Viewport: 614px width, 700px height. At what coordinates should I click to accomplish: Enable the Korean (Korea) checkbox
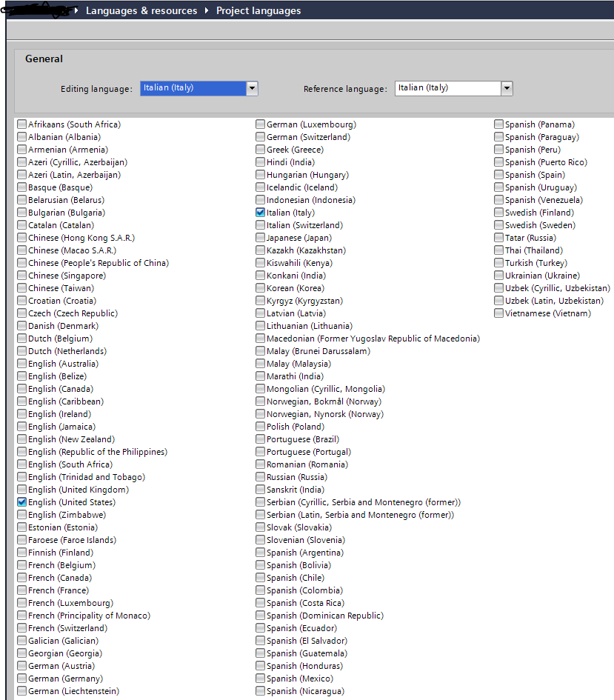[x=260, y=288]
